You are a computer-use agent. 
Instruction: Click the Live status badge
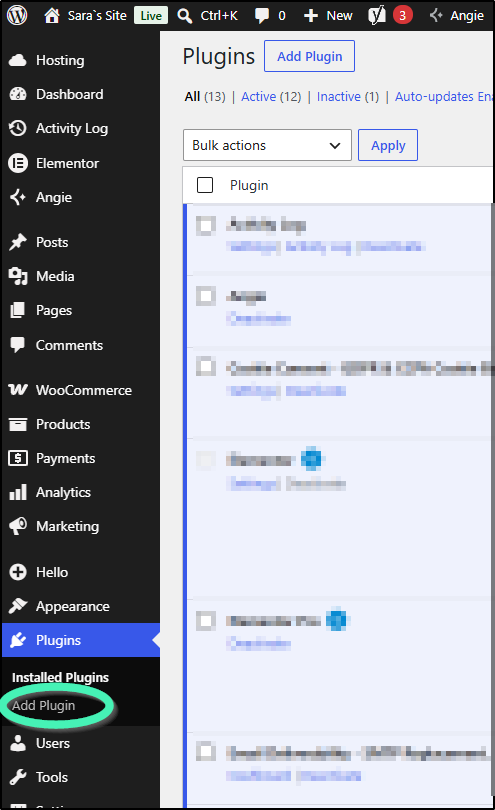tap(151, 16)
